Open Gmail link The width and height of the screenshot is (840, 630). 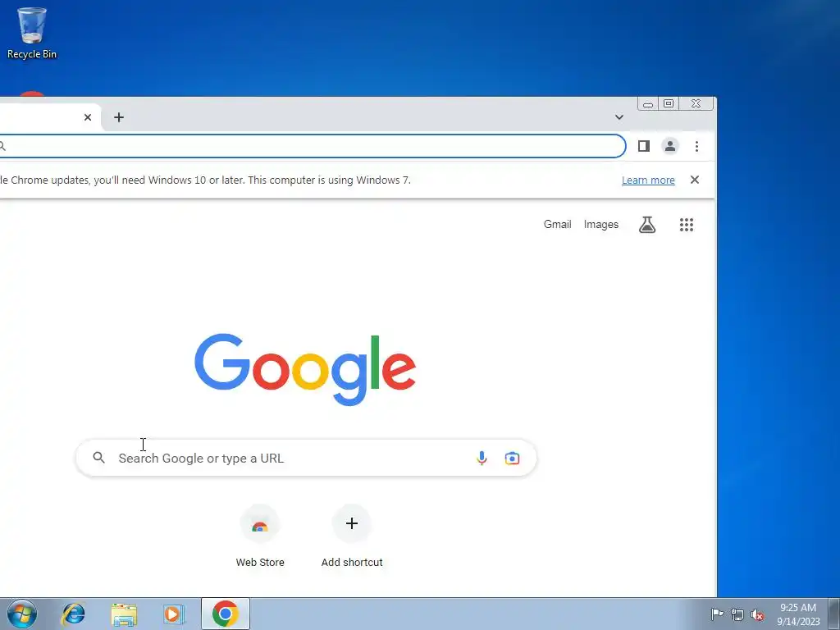tap(557, 225)
